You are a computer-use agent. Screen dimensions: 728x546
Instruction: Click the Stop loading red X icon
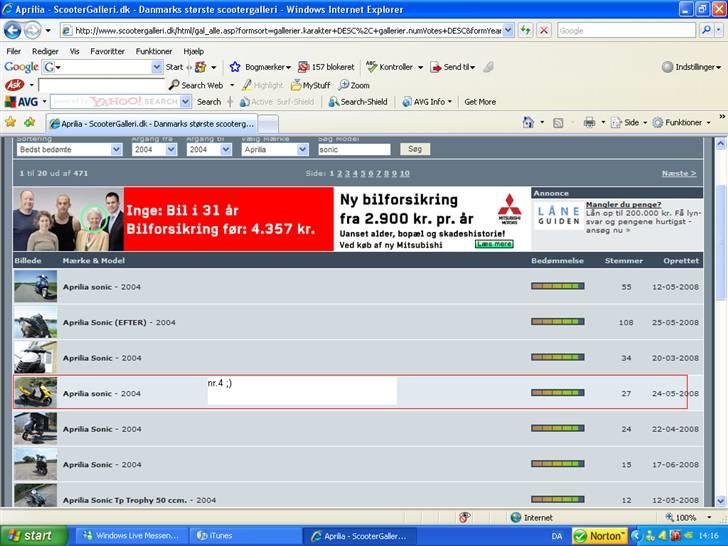[543, 30]
